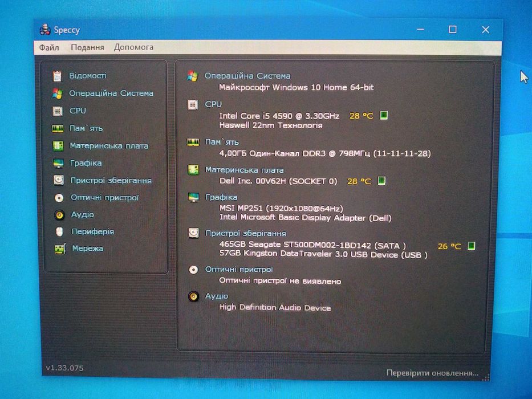532x399 pixels.
Task: Click 4,00ГБ Один-Канал DDR3 memory text
Action: coord(325,153)
